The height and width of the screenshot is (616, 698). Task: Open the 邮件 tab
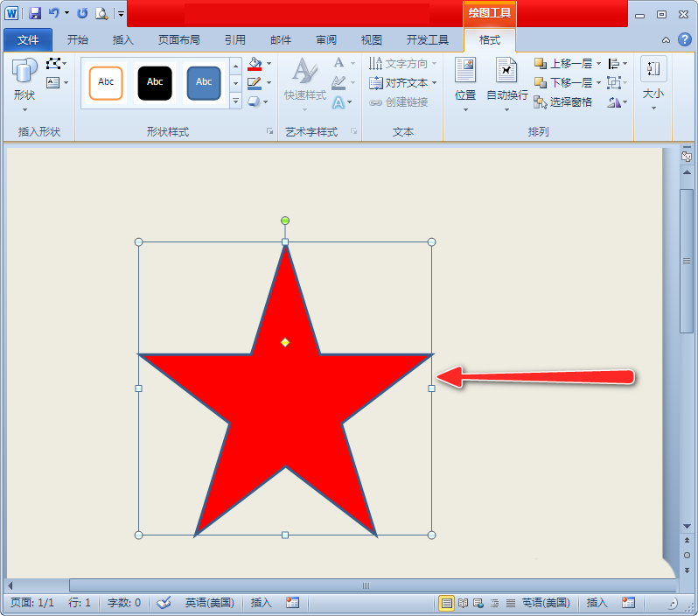click(x=281, y=40)
